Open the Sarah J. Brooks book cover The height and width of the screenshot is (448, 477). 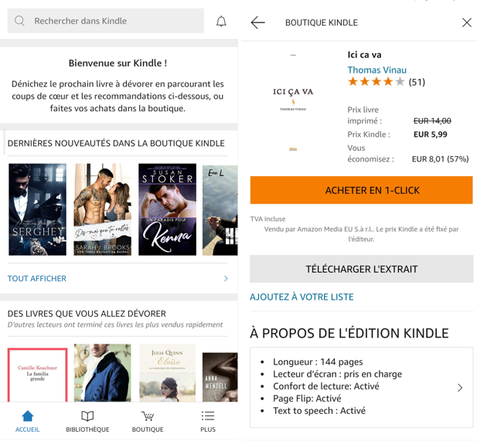click(x=103, y=209)
